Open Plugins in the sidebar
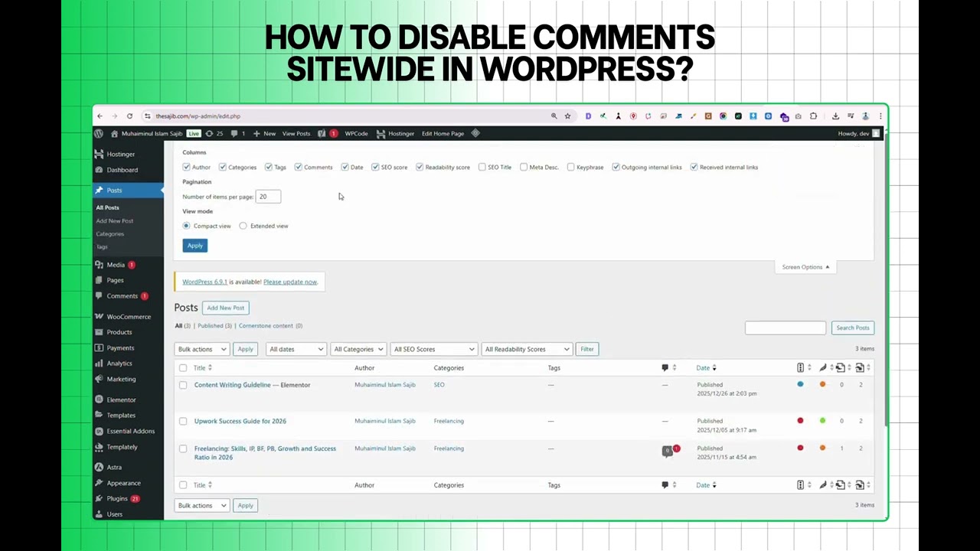 [117, 499]
